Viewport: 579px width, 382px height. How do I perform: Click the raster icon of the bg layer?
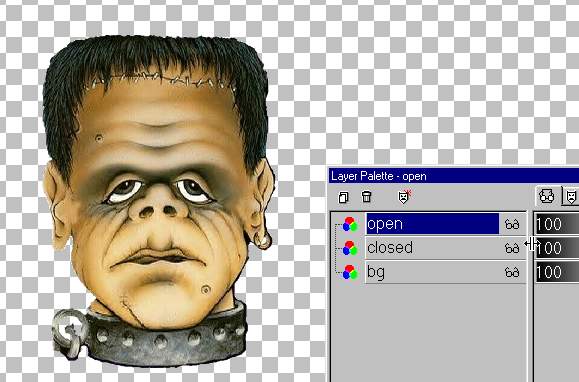coord(350,272)
